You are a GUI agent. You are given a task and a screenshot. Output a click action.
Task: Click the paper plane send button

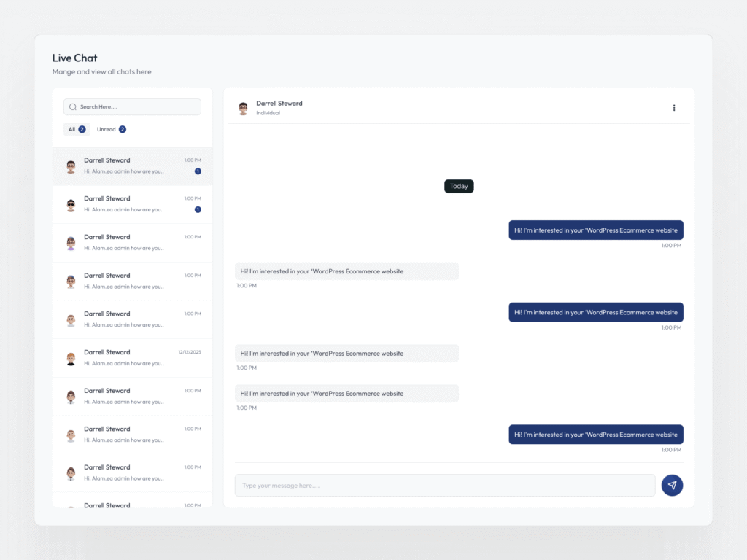point(672,486)
